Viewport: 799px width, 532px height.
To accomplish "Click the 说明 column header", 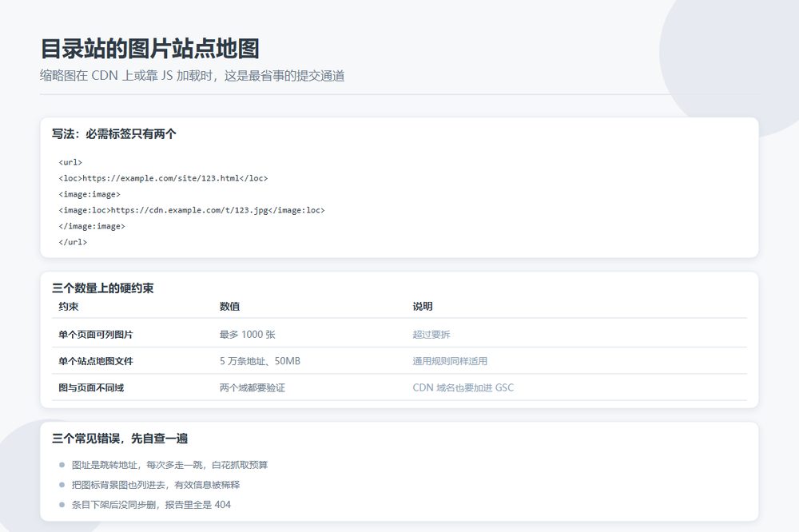I will pos(423,306).
